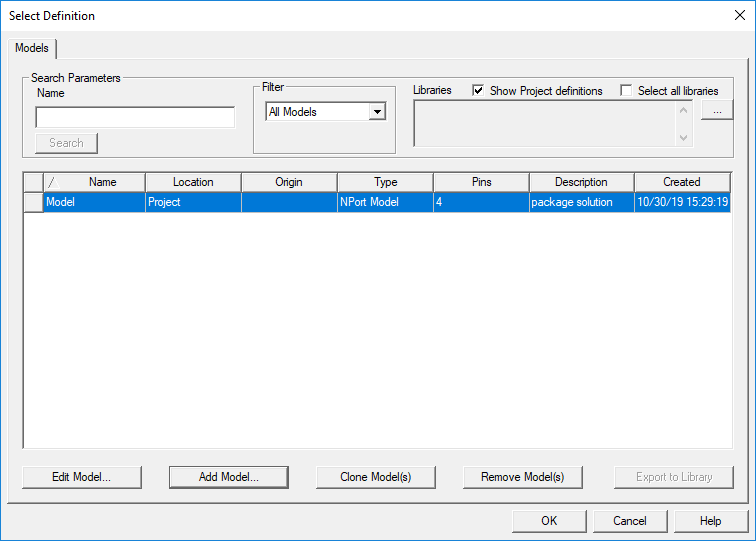The height and width of the screenshot is (541, 756).
Task: Click the Edit Model... button
Action: point(82,477)
